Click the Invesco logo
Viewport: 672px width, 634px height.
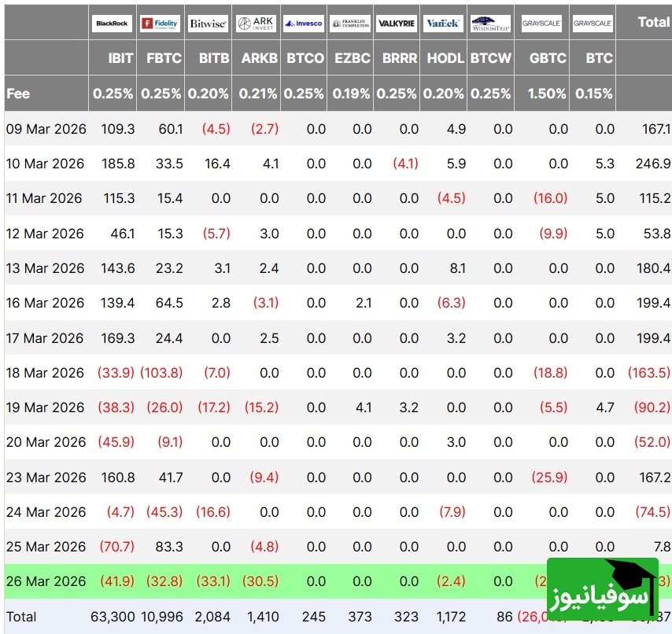tap(304, 24)
